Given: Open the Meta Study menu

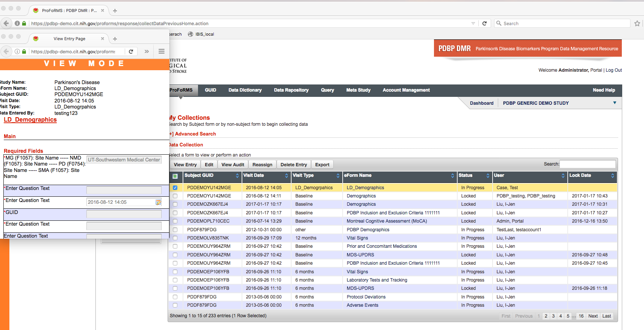Looking at the screenshot, I should [x=358, y=90].
